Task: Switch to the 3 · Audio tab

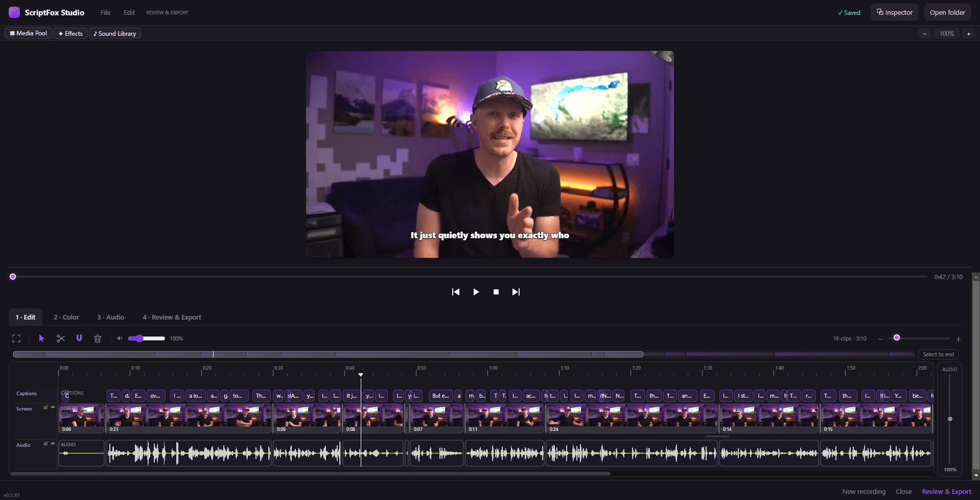Action: pos(111,317)
